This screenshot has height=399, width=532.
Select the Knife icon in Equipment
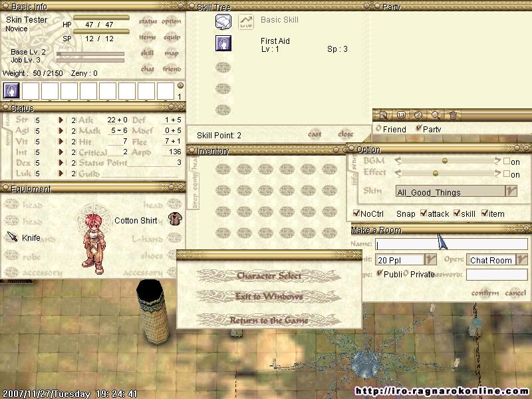point(12,237)
